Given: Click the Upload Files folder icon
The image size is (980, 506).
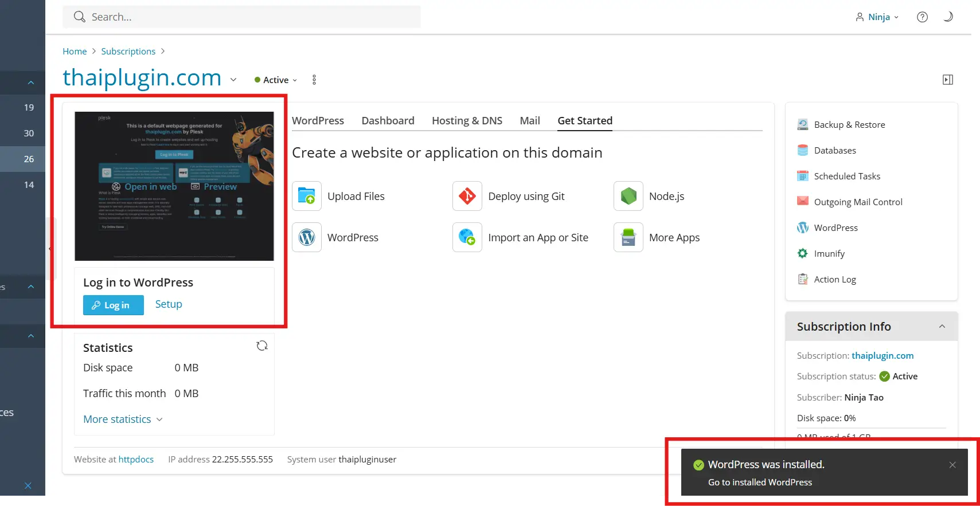Looking at the screenshot, I should point(307,196).
